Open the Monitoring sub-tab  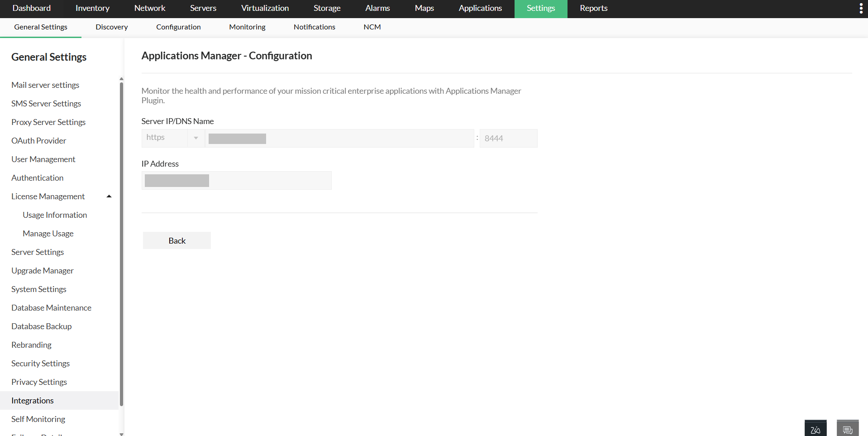click(x=247, y=27)
